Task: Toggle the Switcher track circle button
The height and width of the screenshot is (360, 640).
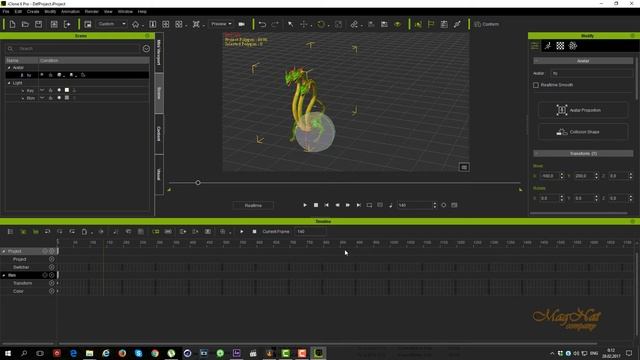Action: point(51,267)
